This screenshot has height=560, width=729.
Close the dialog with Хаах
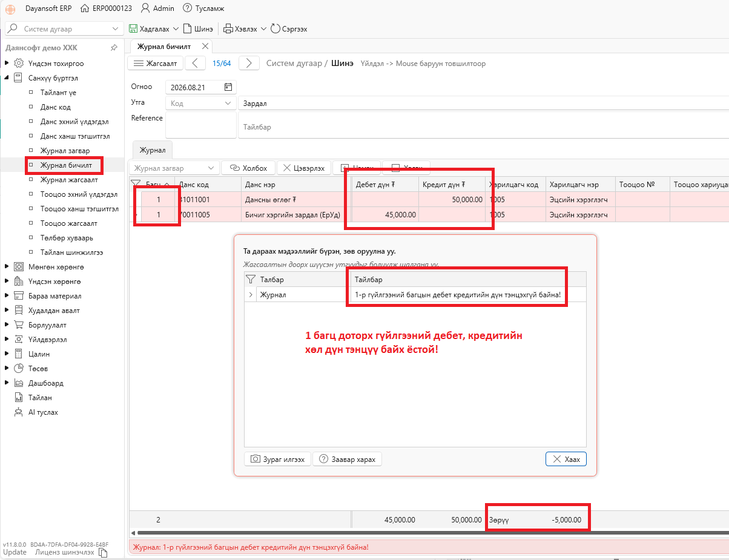tap(566, 460)
